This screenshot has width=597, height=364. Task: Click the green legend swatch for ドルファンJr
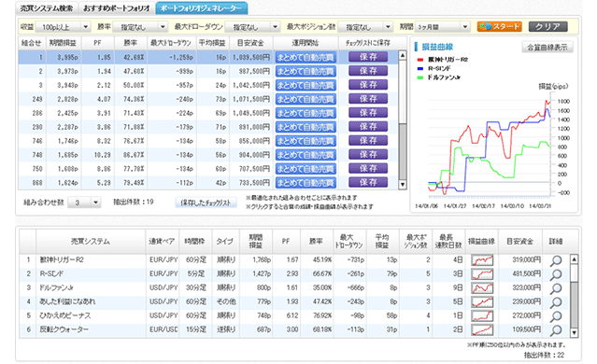[420, 77]
